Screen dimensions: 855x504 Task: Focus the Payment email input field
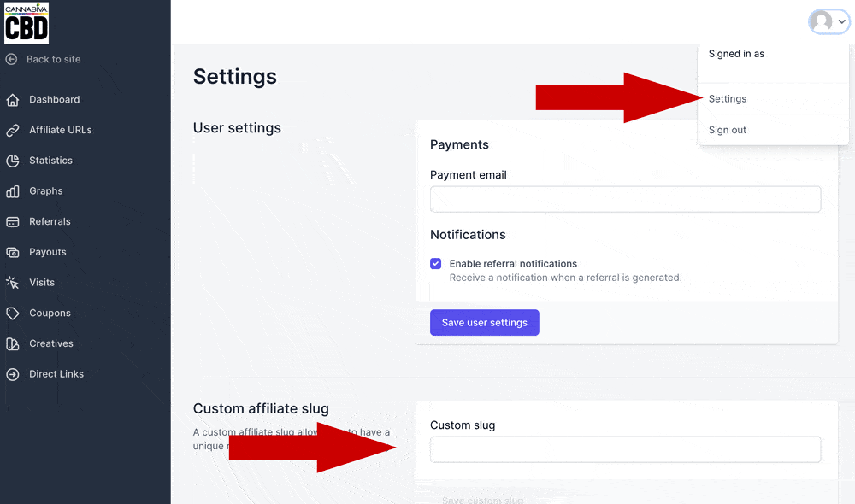(625, 199)
